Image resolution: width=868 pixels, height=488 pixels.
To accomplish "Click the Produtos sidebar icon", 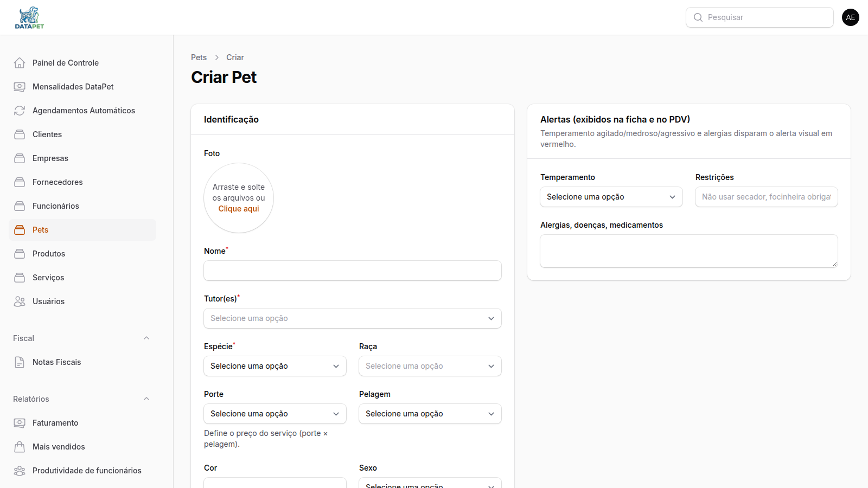I will tap(20, 254).
